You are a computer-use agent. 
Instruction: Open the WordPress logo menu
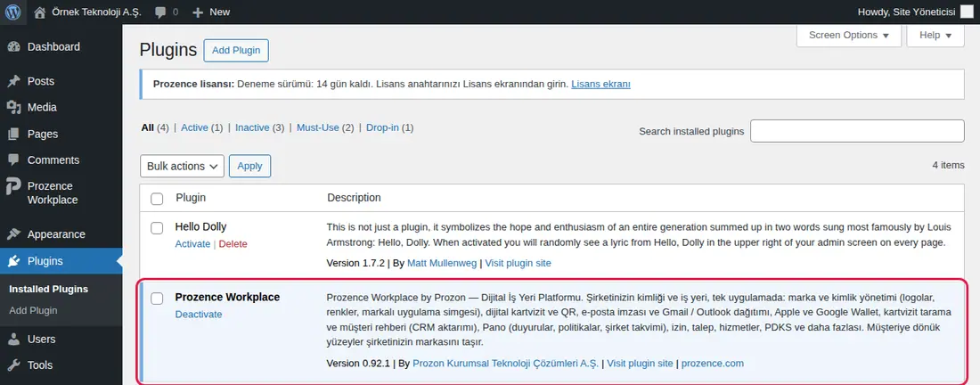[x=12, y=12]
